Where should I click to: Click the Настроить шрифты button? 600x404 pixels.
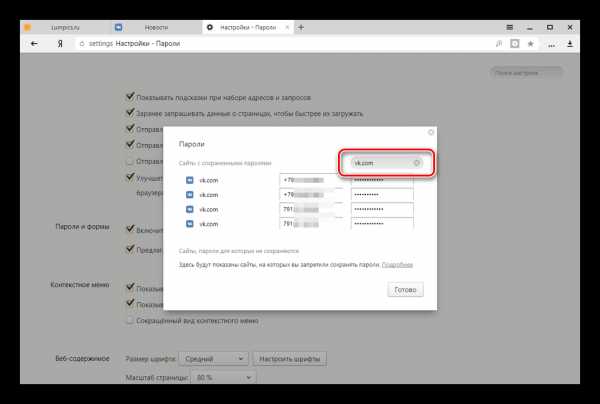pos(290,359)
